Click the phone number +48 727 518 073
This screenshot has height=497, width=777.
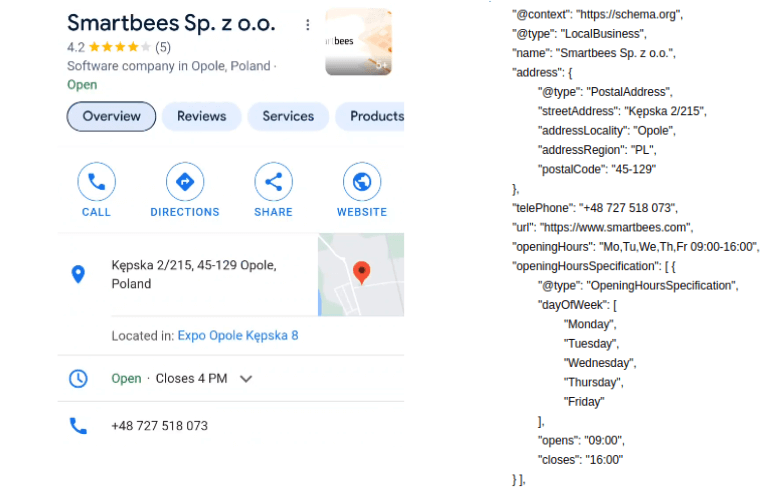160,426
